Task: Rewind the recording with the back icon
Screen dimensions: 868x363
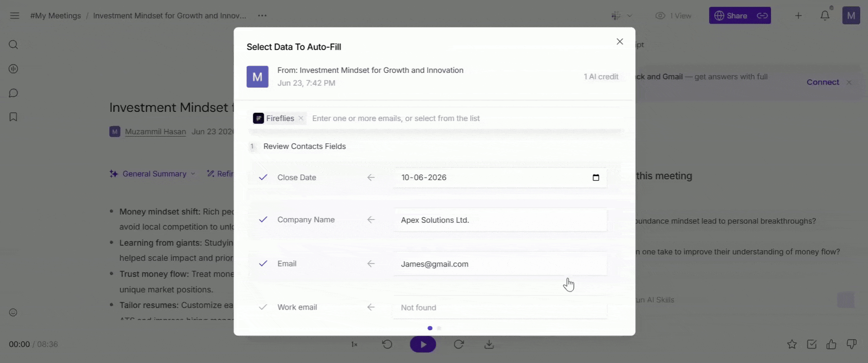Action: coord(387,344)
